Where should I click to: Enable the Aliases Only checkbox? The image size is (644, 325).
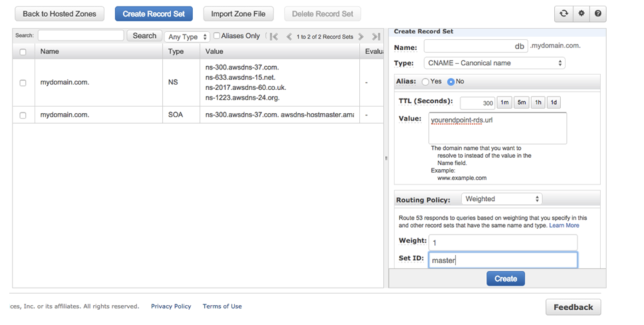217,36
